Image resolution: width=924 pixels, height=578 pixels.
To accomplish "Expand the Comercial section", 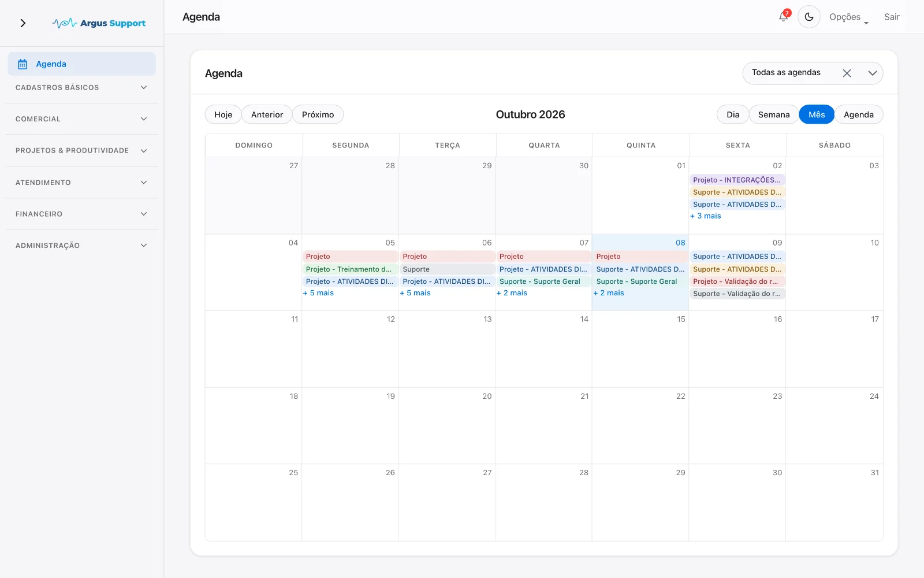I will pyautogui.click(x=81, y=119).
